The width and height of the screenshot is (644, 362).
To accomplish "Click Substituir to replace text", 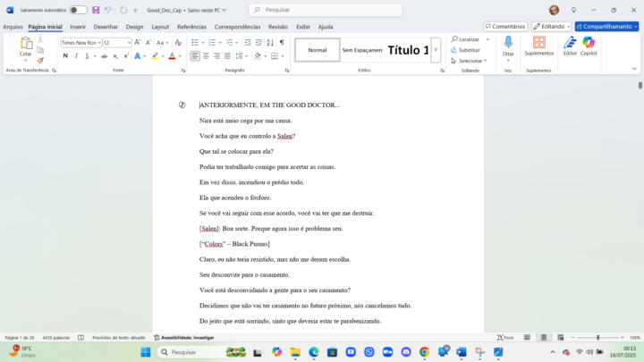I will pyautogui.click(x=465, y=50).
